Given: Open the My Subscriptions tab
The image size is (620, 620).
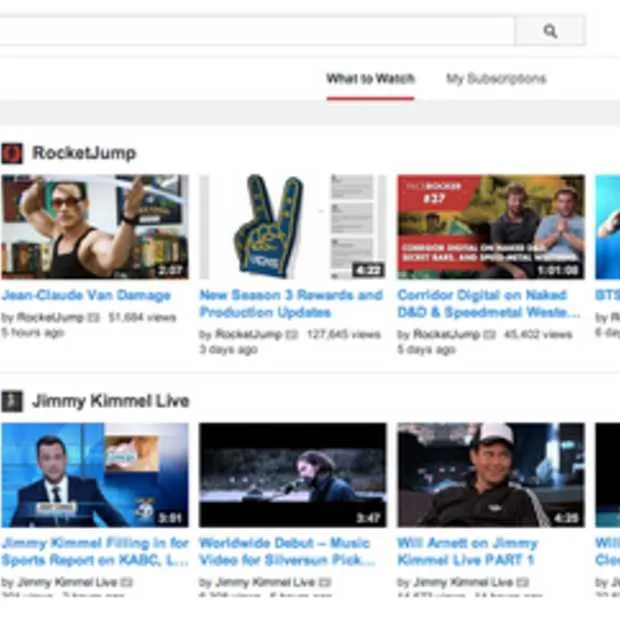Looking at the screenshot, I should [496, 78].
